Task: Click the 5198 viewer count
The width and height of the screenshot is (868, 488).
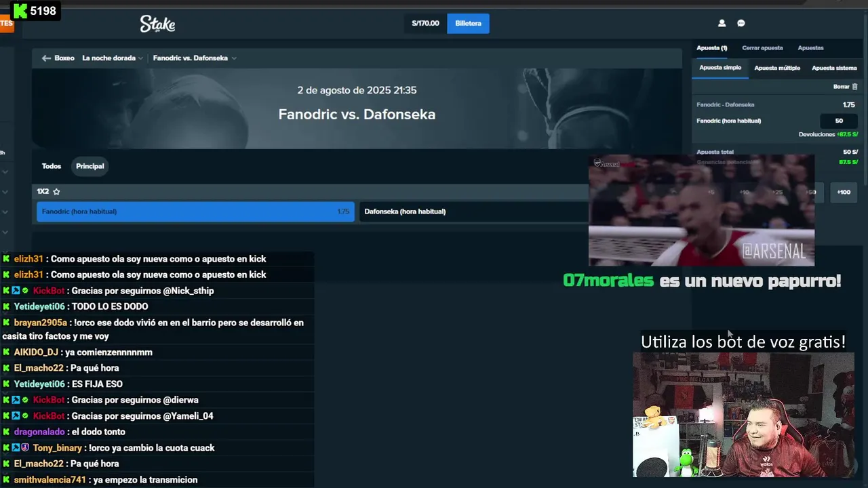Action: [43, 11]
